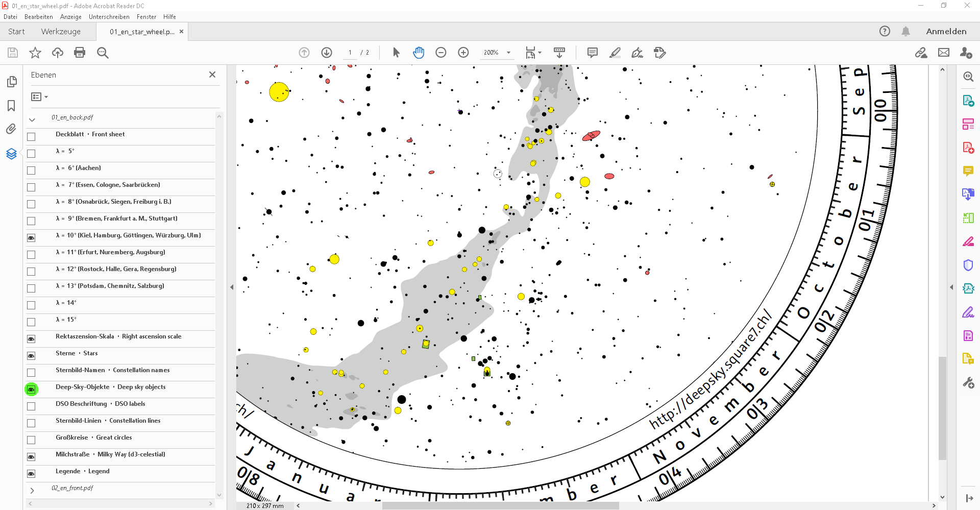Click the upload to cloud icon
This screenshot has height=510, width=980.
click(58, 53)
